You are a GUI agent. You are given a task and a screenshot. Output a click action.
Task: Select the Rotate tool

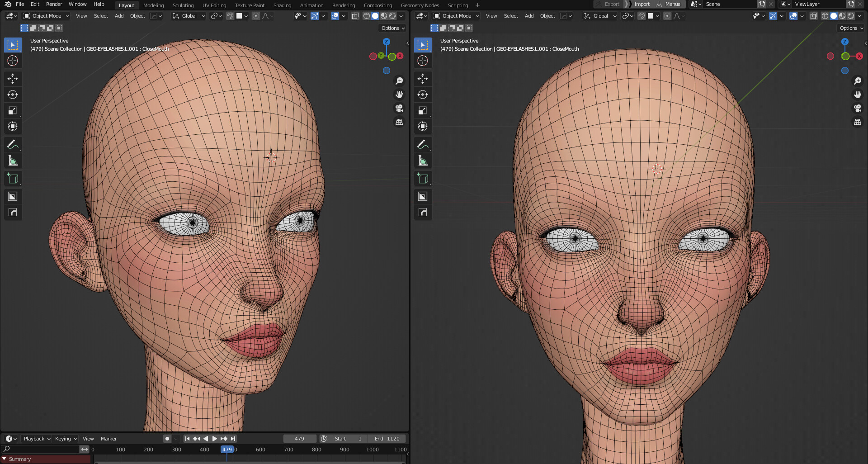point(13,95)
